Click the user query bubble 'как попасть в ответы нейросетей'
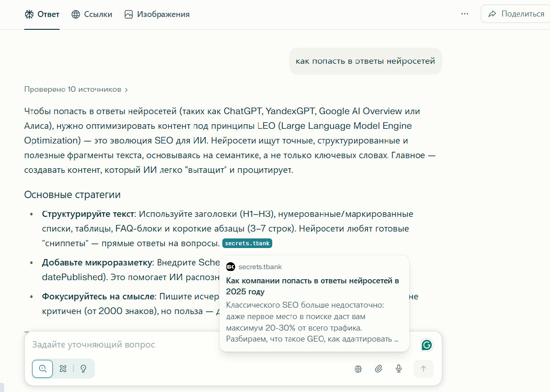This screenshot has width=550, height=392. tap(365, 61)
